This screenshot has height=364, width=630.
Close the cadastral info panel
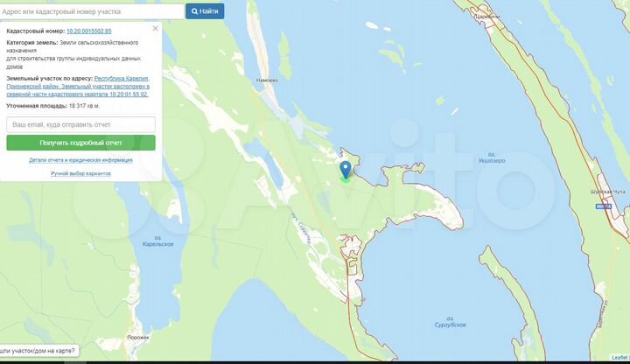(x=156, y=29)
